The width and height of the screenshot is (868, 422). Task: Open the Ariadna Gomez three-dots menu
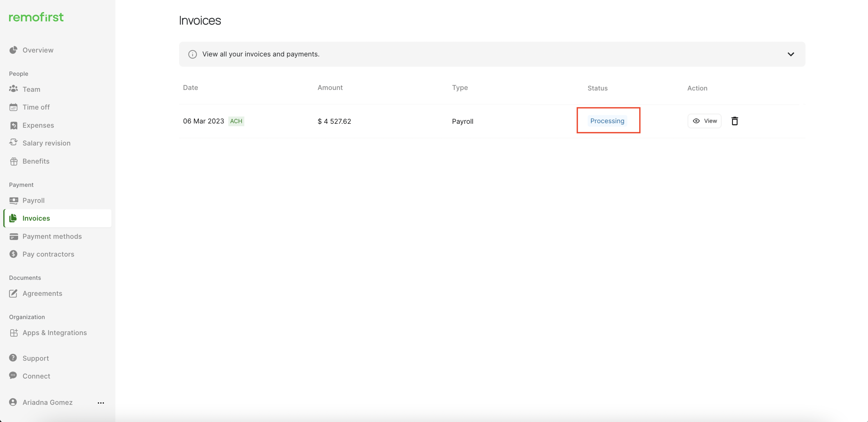click(x=101, y=403)
